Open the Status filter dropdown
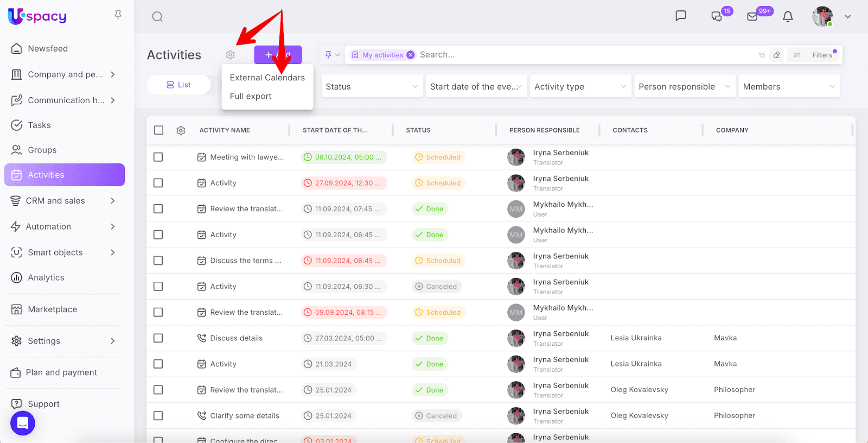The height and width of the screenshot is (443, 868). (372, 86)
